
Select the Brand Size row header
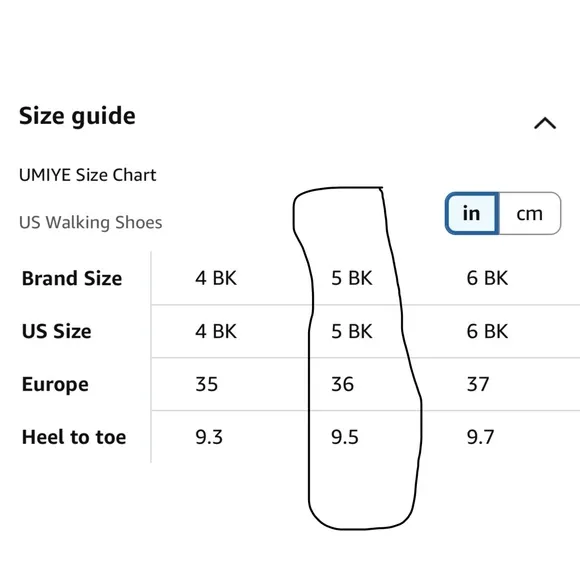[x=72, y=278]
